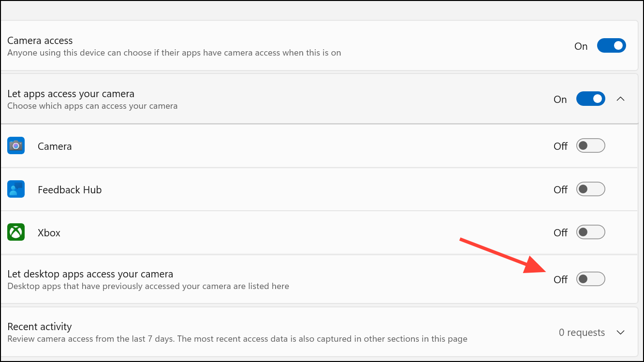The image size is (644, 362).
Task: Turn off the Camera access toggle
Action: pyautogui.click(x=612, y=46)
